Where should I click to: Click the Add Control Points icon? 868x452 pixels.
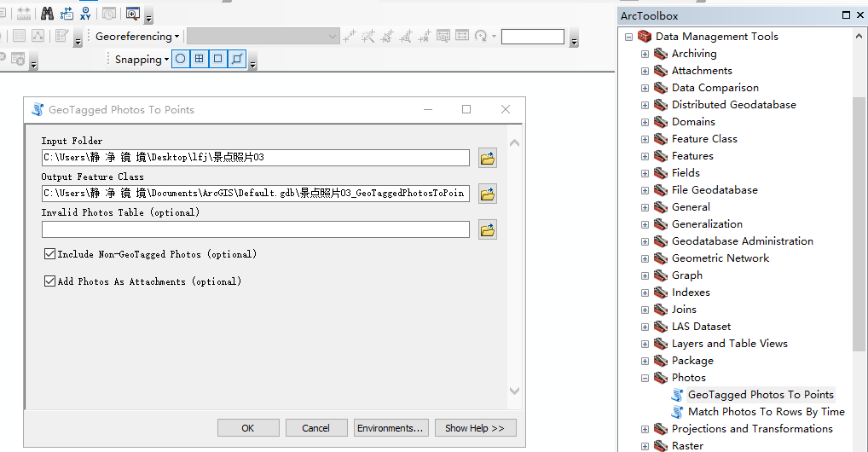pos(350,37)
